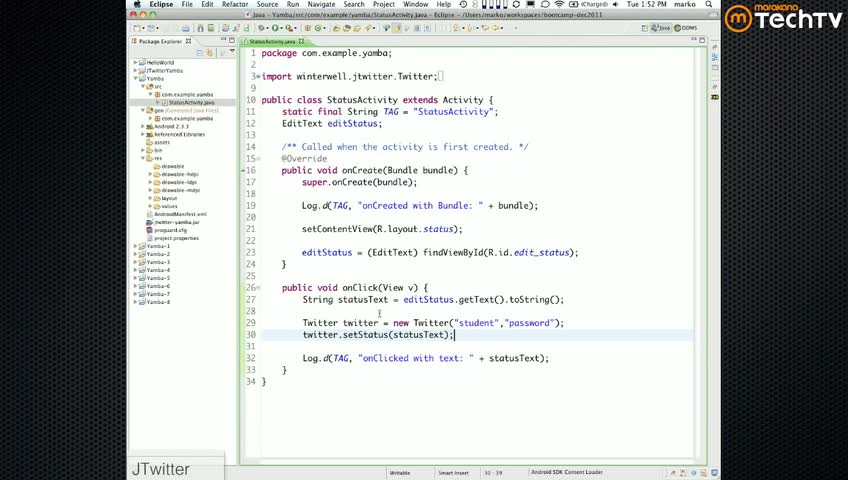Open the Android Virtual Device Manager icon
Image resolution: width=848 pixels, height=480 pixels.
click(211, 28)
